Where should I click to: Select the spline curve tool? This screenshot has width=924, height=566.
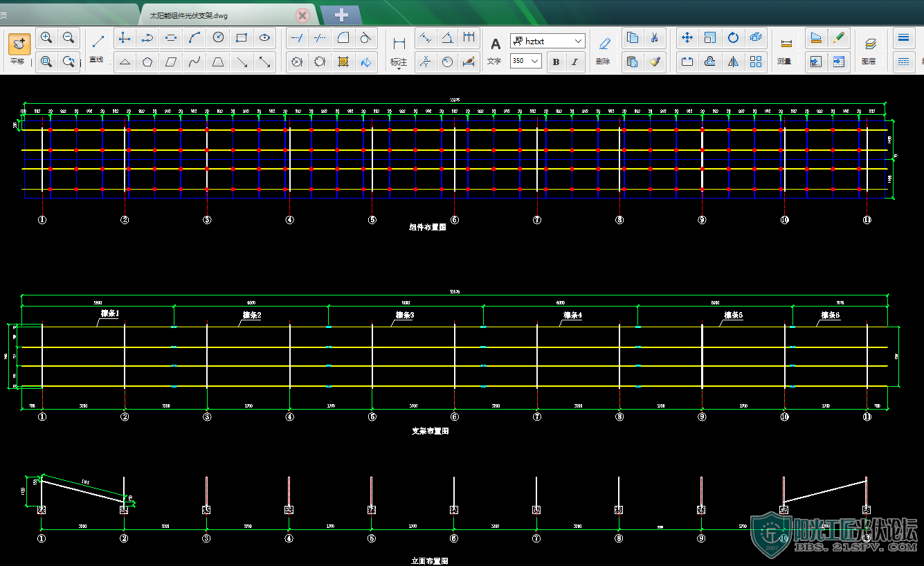[x=194, y=62]
